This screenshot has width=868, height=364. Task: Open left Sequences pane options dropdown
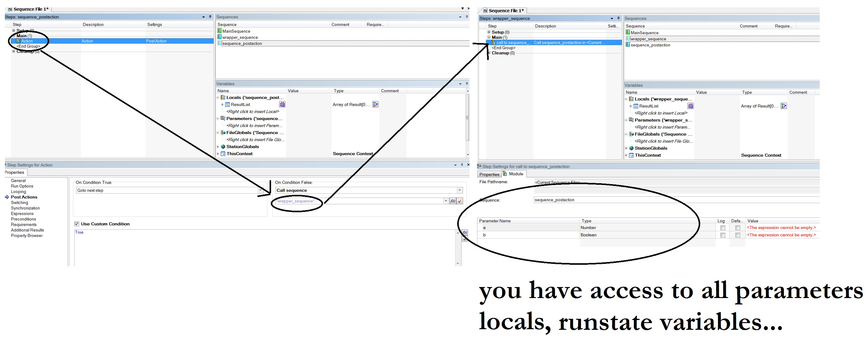pos(460,17)
